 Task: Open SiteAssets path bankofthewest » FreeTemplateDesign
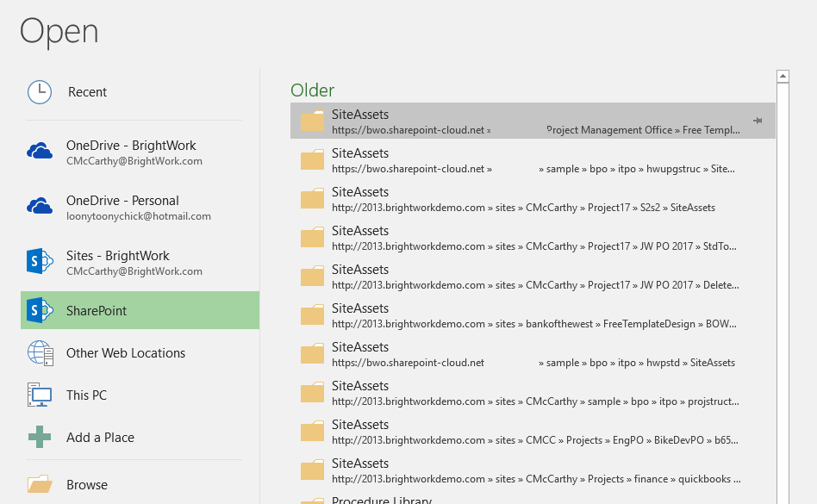point(533,315)
